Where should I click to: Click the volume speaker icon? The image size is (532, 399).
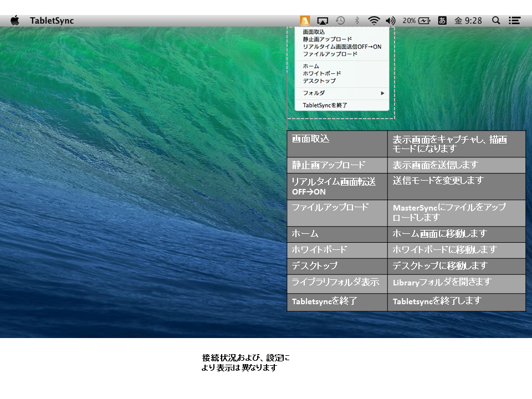[x=391, y=21]
